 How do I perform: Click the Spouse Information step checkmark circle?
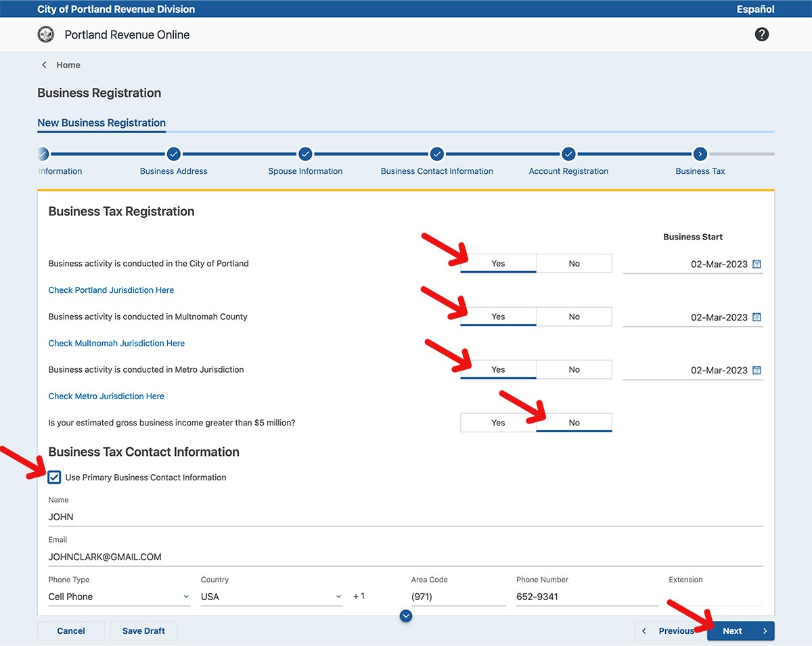coord(305,154)
